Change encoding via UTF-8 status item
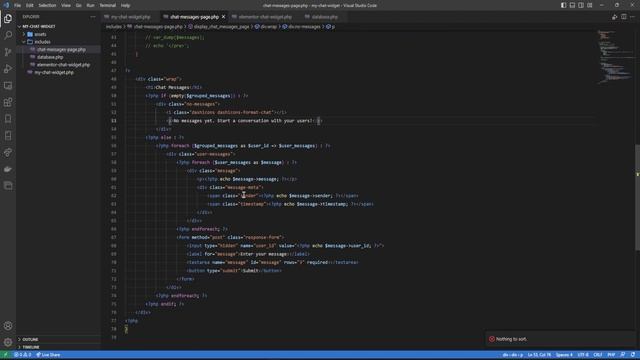The height and width of the screenshot is (360, 640). point(583,355)
